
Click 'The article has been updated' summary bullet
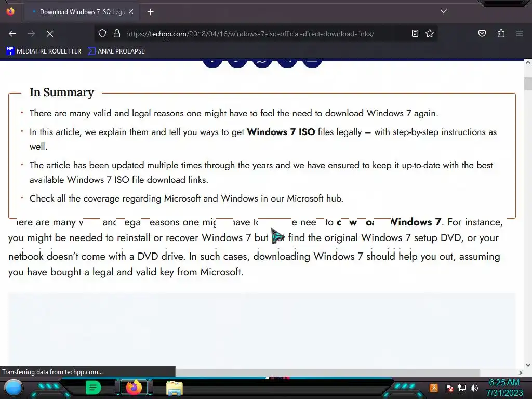click(261, 172)
